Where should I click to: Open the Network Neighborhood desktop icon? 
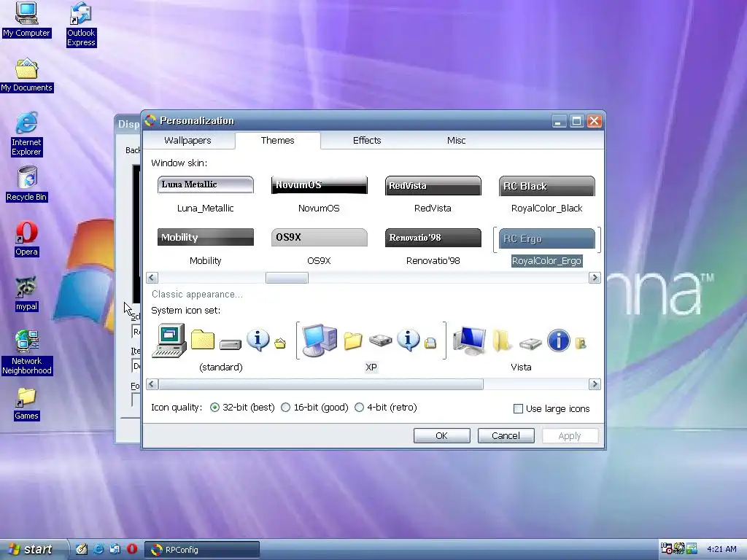click(x=27, y=352)
